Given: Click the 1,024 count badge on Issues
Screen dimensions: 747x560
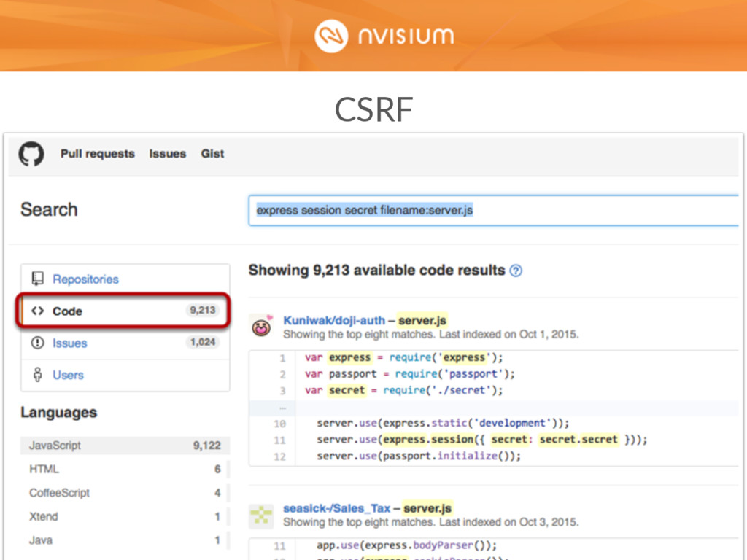Looking at the screenshot, I should point(203,343).
